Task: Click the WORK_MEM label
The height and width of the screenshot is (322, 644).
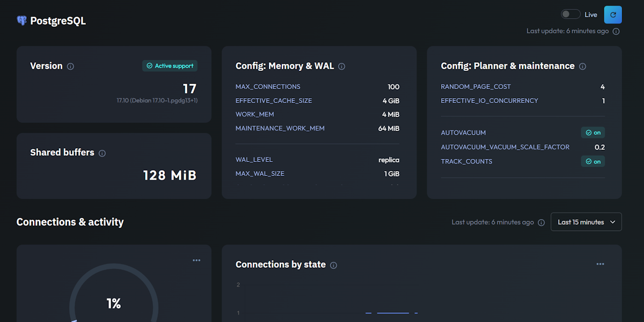Action: click(x=254, y=114)
